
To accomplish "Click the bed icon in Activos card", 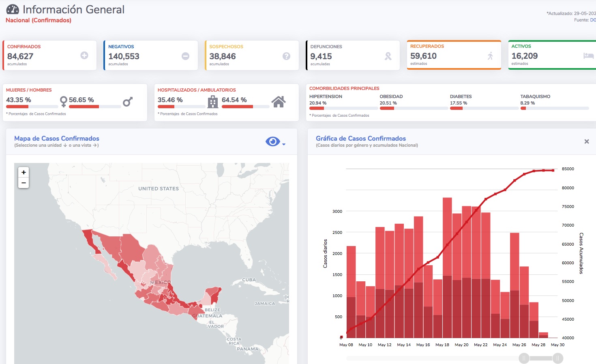I will pos(588,56).
